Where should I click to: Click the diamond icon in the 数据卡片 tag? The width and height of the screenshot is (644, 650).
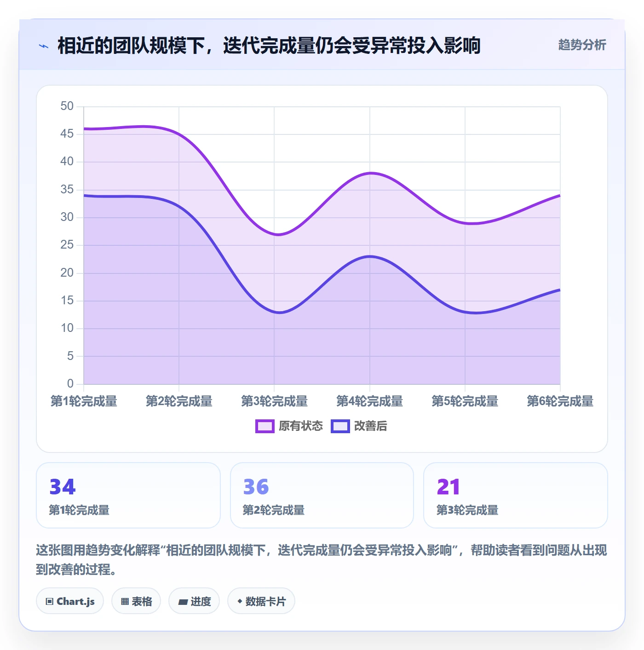[240, 601]
